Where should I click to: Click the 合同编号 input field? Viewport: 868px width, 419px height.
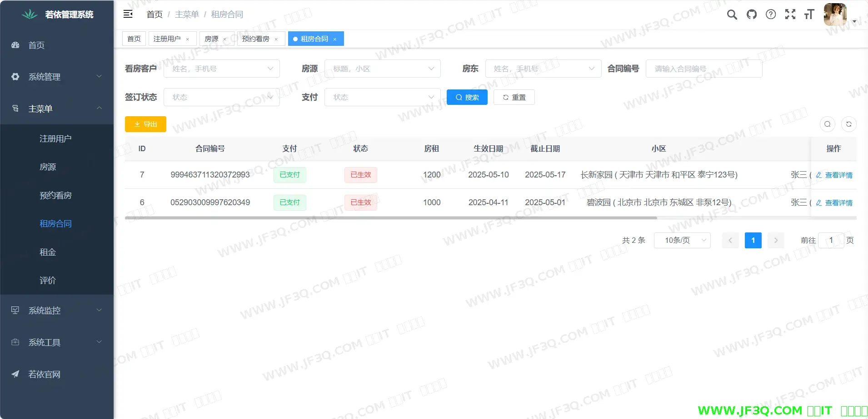[703, 69]
